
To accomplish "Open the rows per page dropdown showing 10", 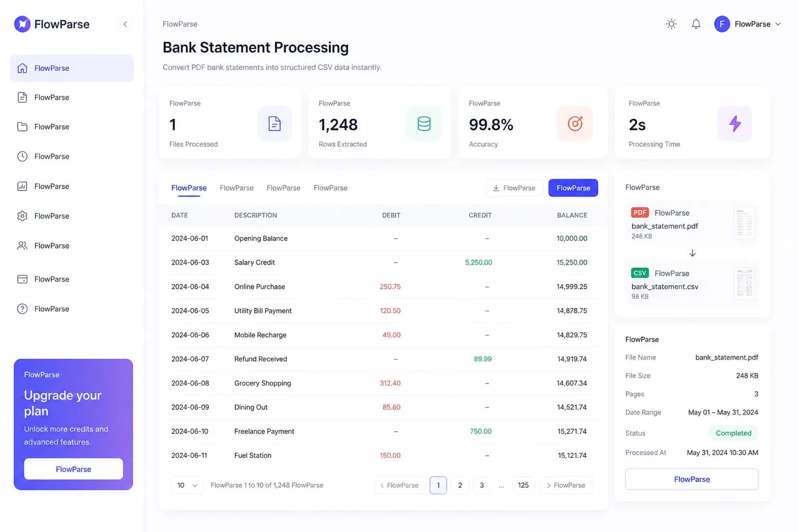I will pyautogui.click(x=187, y=485).
